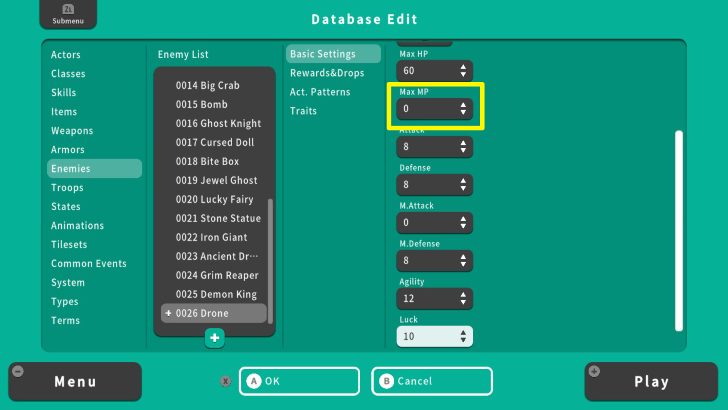
Task: Click the Defense value field
Action: [435, 185]
